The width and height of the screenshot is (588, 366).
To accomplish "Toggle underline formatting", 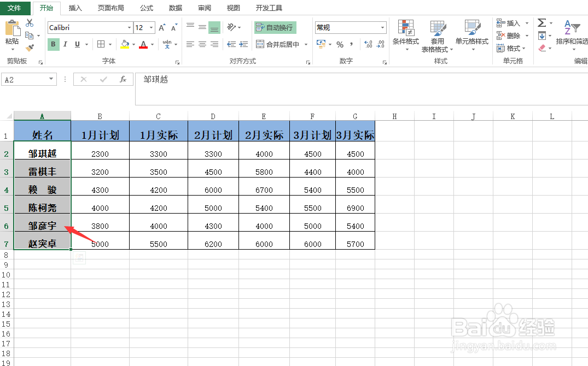I will 77,44.
